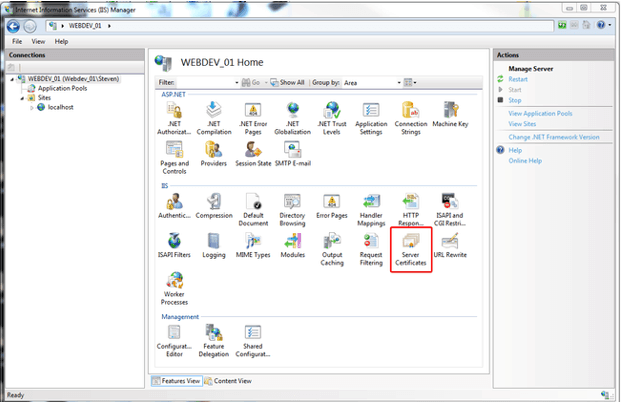Open the Configuration Editor
The image size is (622, 402).
coord(174,341)
